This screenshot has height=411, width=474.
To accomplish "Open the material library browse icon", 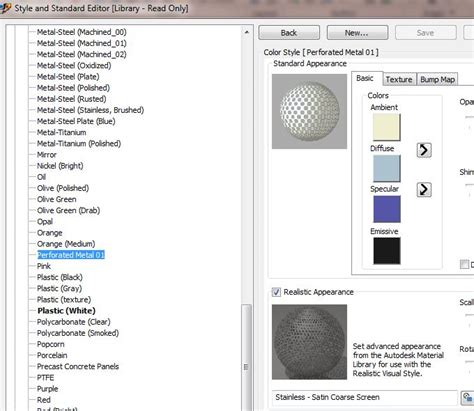I will [x=467, y=398].
